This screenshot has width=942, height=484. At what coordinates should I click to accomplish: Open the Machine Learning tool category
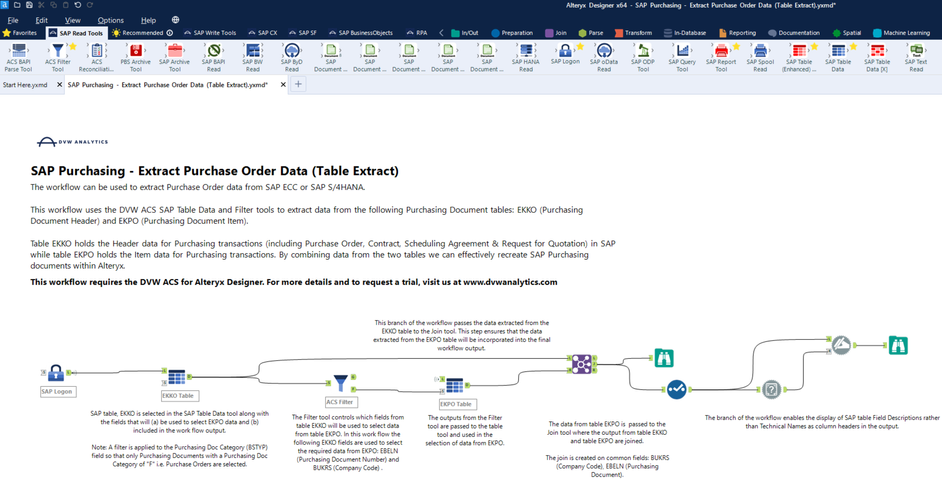click(x=901, y=33)
